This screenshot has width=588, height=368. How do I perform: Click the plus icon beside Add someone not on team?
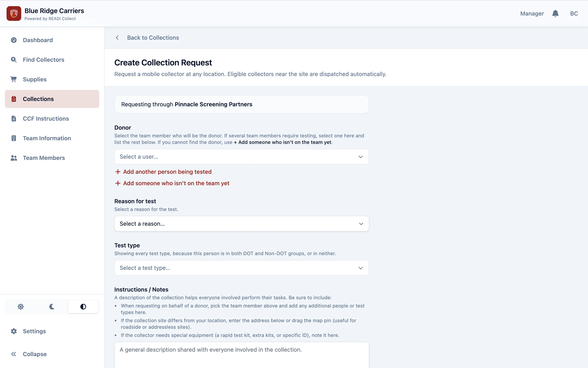point(118,183)
